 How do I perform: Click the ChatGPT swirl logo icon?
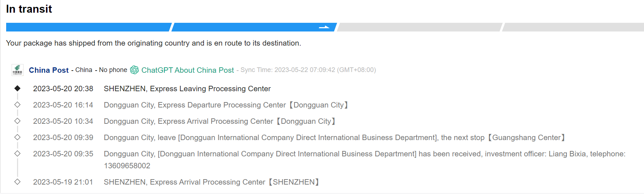tap(134, 70)
